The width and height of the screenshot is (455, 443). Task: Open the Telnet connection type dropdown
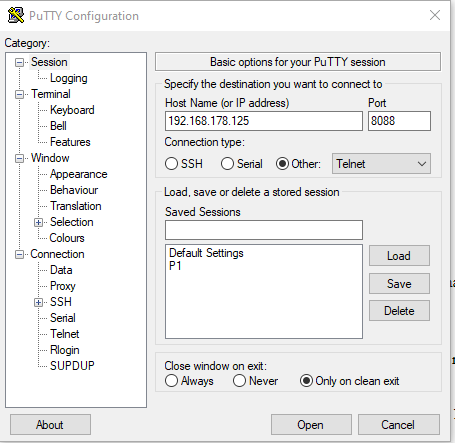click(381, 164)
